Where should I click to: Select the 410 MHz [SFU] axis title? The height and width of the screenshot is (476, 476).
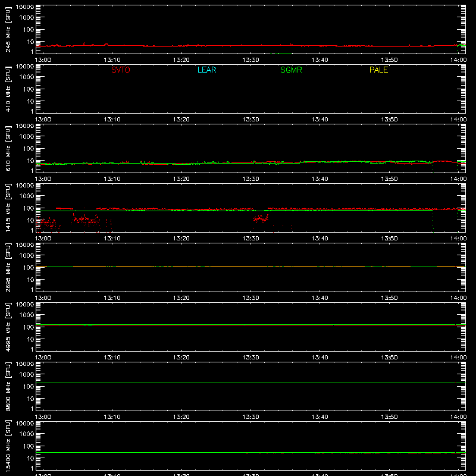pyautogui.click(x=8, y=89)
